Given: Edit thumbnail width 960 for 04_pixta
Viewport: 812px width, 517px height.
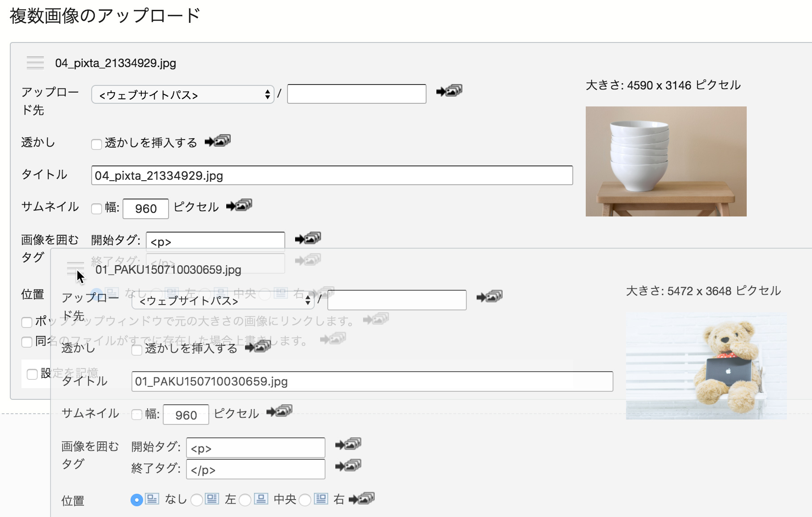Looking at the screenshot, I should click(146, 209).
